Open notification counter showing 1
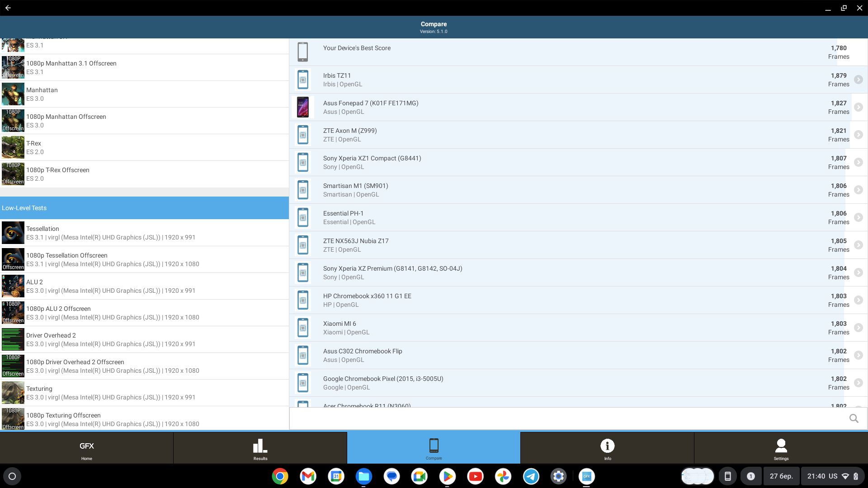 [750, 476]
